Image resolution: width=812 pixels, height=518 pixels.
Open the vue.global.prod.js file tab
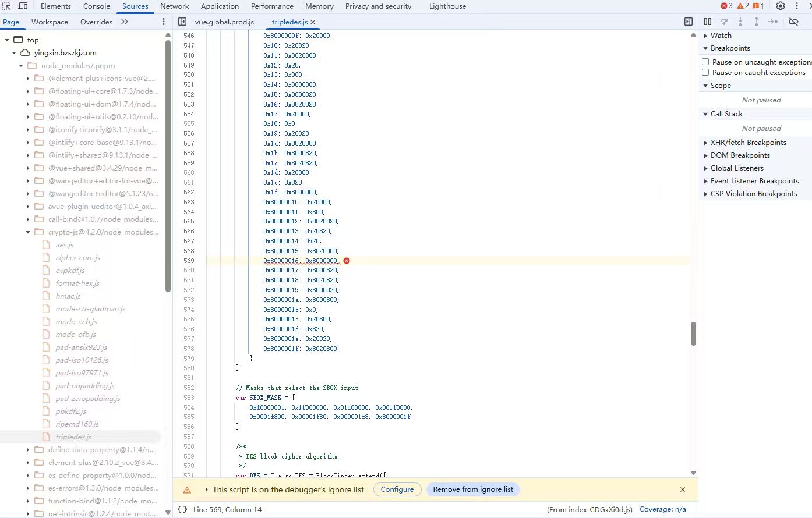(224, 22)
